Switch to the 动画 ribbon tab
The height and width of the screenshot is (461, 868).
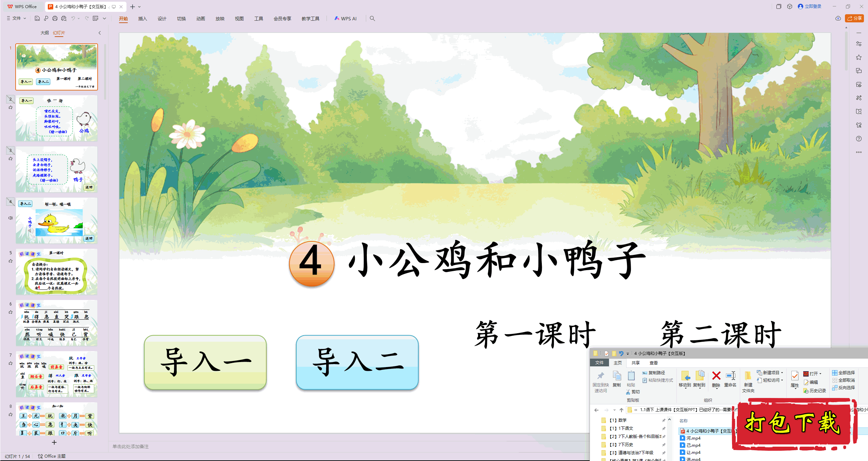point(200,19)
